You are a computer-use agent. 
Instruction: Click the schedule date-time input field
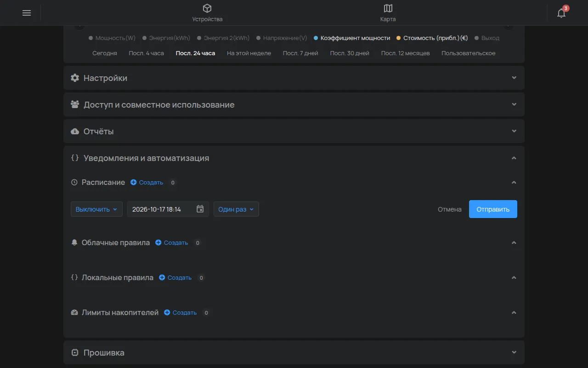pyautogui.click(x=168, y=209)
